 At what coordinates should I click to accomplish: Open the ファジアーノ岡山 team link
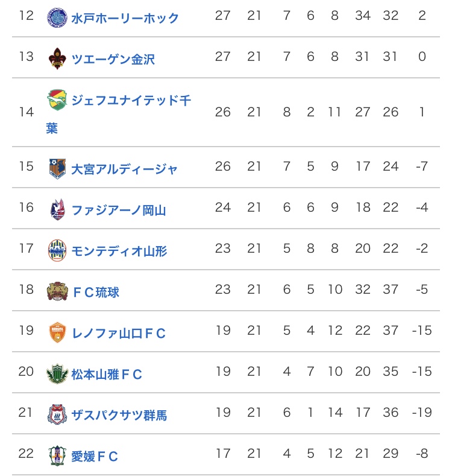119,210
